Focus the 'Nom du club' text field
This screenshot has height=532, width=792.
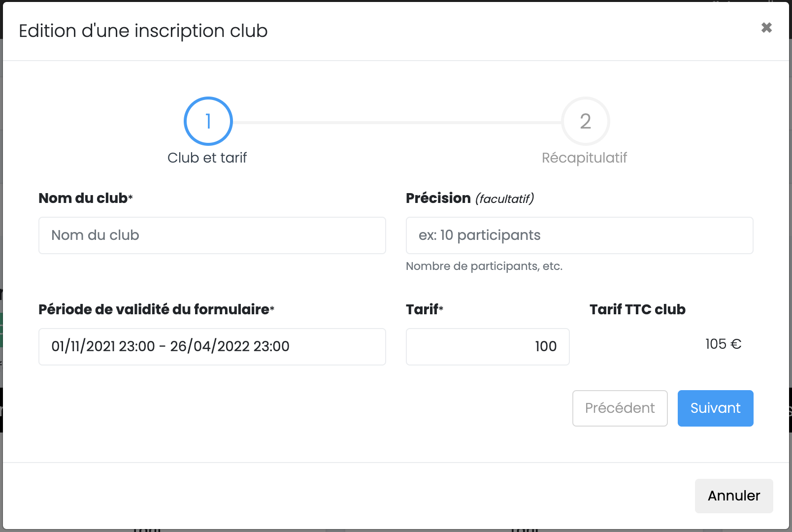pos(212,235)
